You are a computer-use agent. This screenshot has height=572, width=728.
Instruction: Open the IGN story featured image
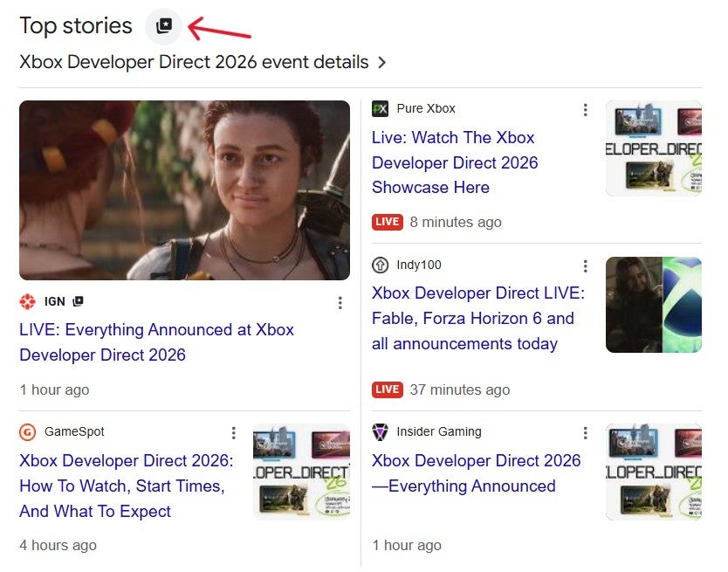tap(184, 190)
